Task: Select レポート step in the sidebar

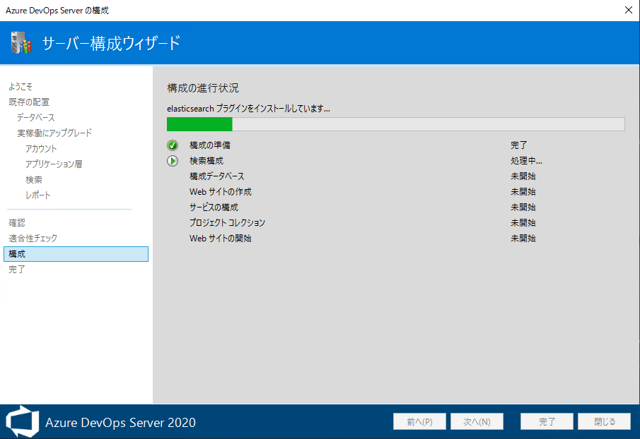Action: (38, 195)
